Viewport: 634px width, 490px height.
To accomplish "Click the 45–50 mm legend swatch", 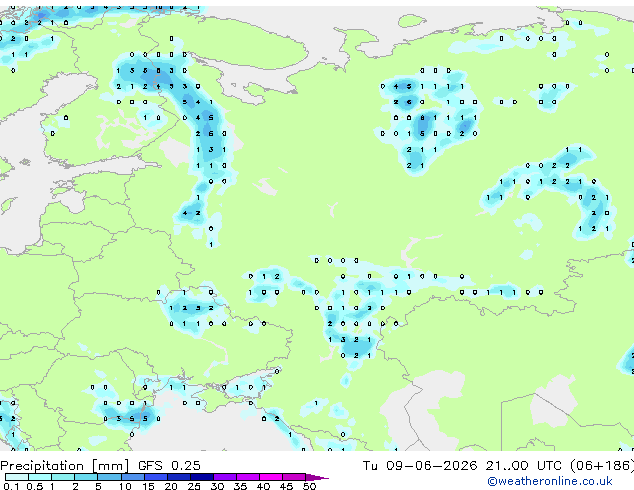I will coord(294,477).
